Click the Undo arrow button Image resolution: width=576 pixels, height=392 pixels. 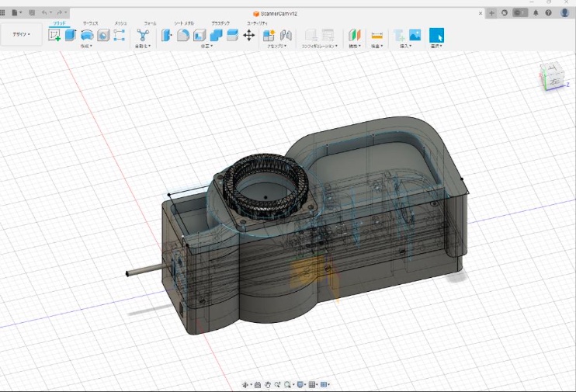pyautogui.click(x=44, y=13)
